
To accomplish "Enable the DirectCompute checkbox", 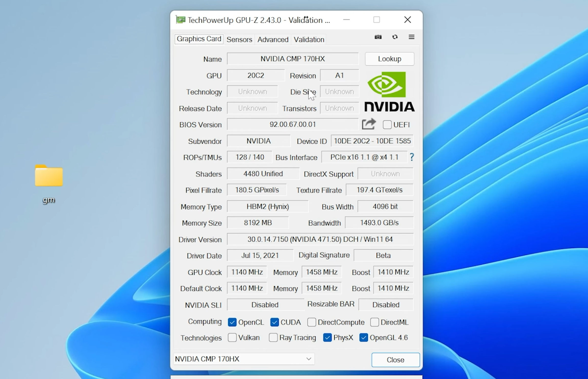I will click(x=311, y=322).
